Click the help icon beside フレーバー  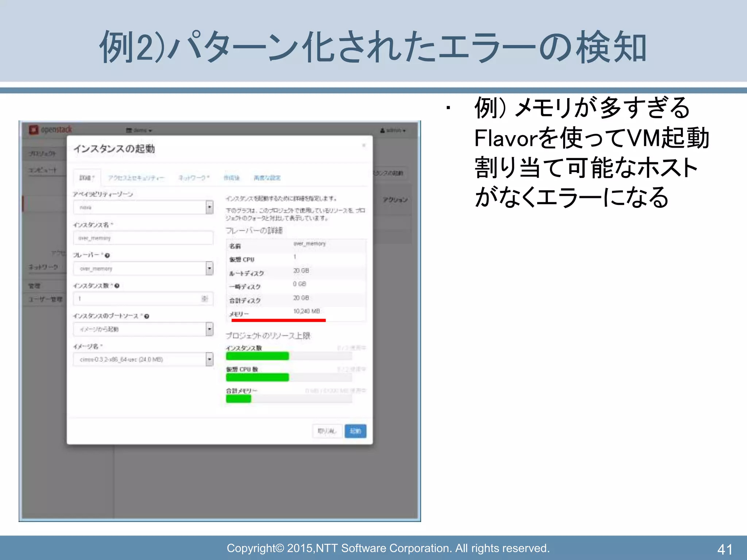tap(107, 256)
